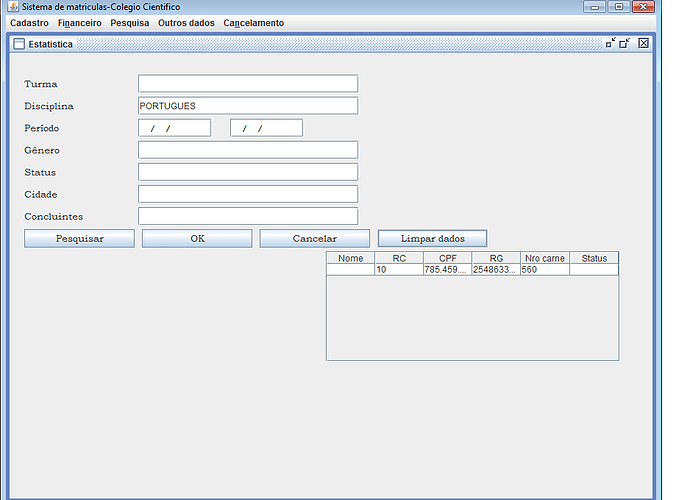Click the CPF column header
The width and height of the screenshot is (690, 500).
pyautogui.click(x=448, y=258)
